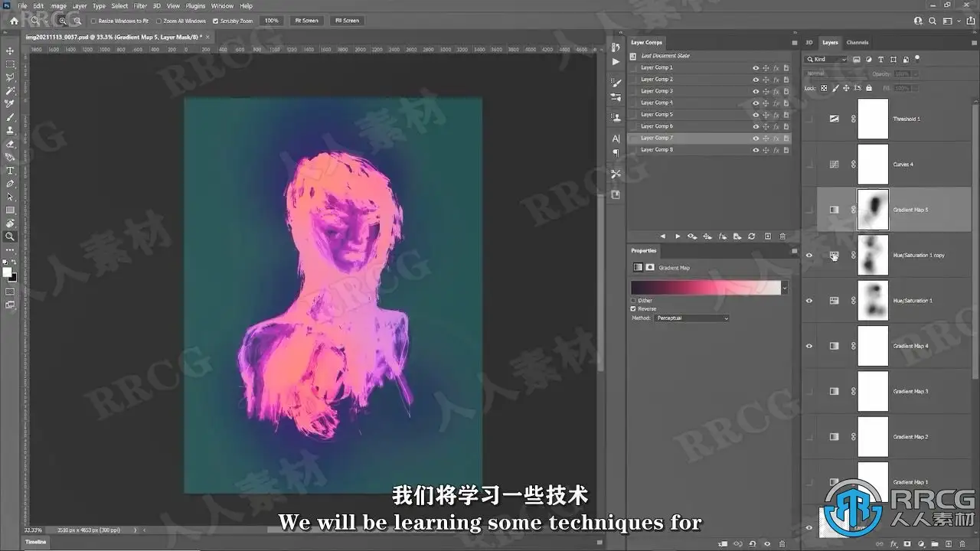Open the Paragraph panel icon
This screenshot has width=980, height=551.
pyautogui.click(x=616, y=153)
